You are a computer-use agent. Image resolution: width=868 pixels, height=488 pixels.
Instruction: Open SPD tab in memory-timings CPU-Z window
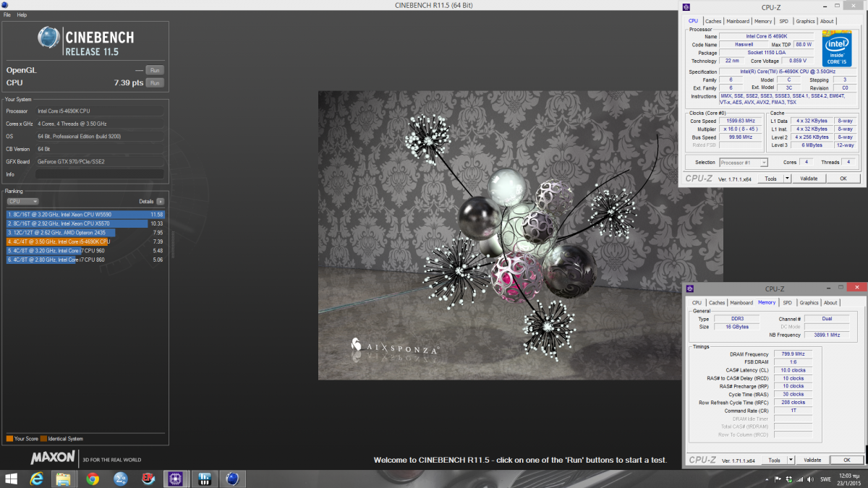tap(787, 303)
